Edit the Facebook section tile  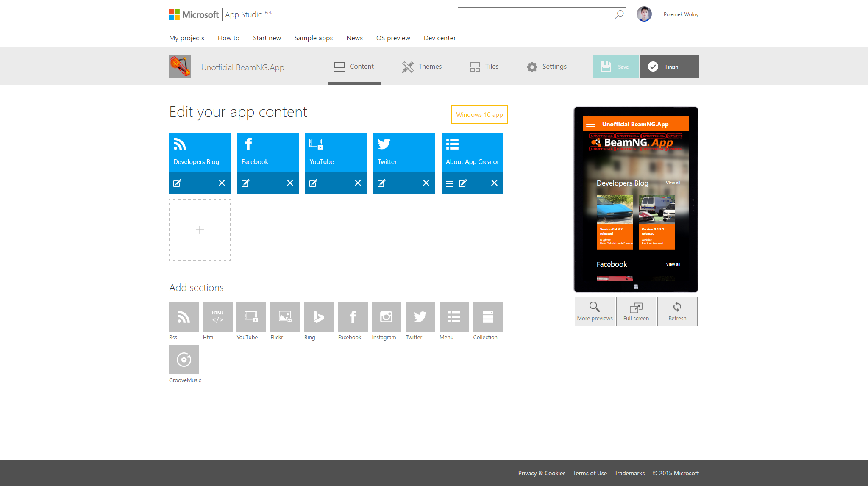(x=245, y=183)
